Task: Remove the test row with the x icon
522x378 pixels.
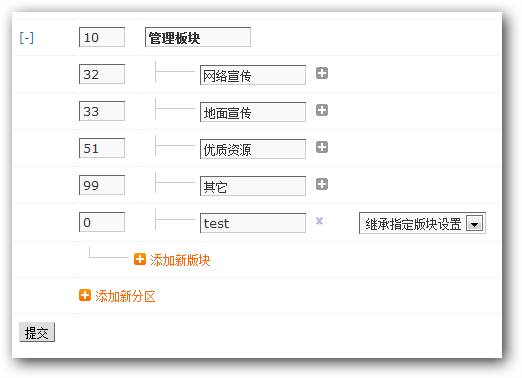Action: click(x=319, y=221)
